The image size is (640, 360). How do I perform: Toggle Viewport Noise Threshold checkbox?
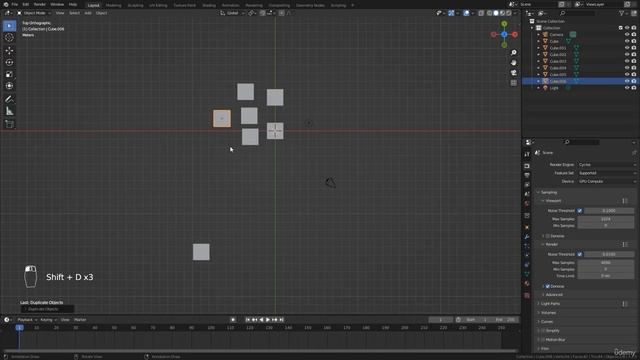click(x=580, y=211)
